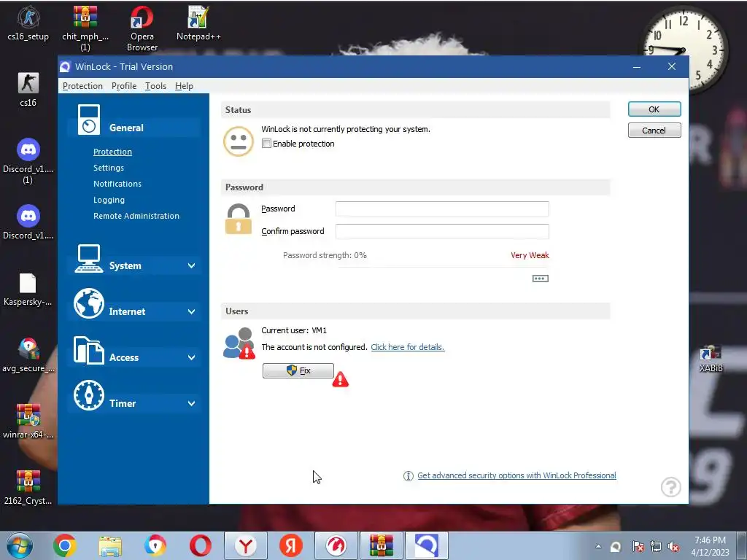Open WinLock Professional advanced options link
The width and height of the screenshot is (747, 560).
(x=516, y=475)
